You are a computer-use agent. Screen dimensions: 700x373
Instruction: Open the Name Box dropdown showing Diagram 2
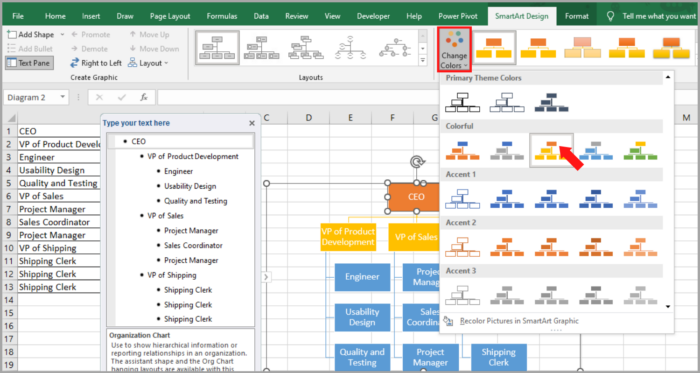[62, 97]
